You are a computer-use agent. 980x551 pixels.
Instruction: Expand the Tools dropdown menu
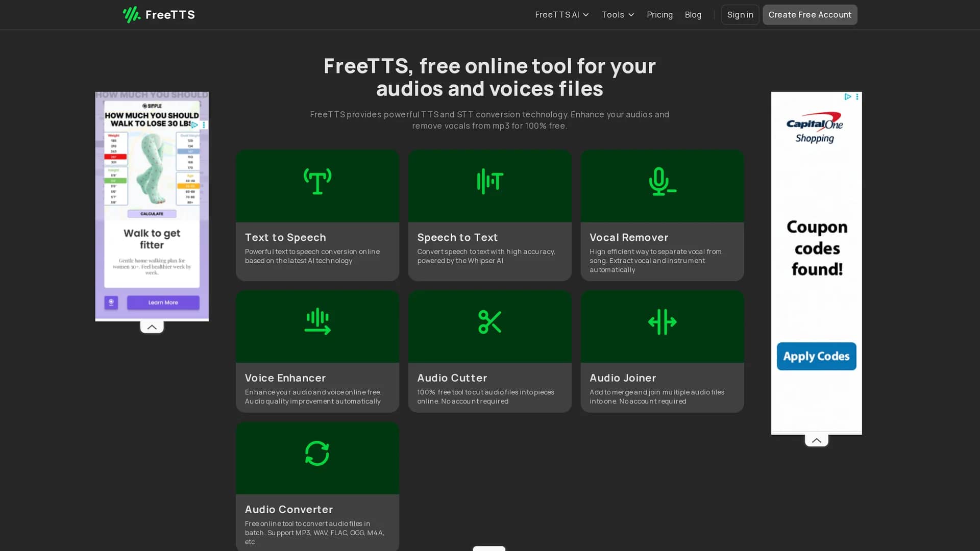pos(618,15)
